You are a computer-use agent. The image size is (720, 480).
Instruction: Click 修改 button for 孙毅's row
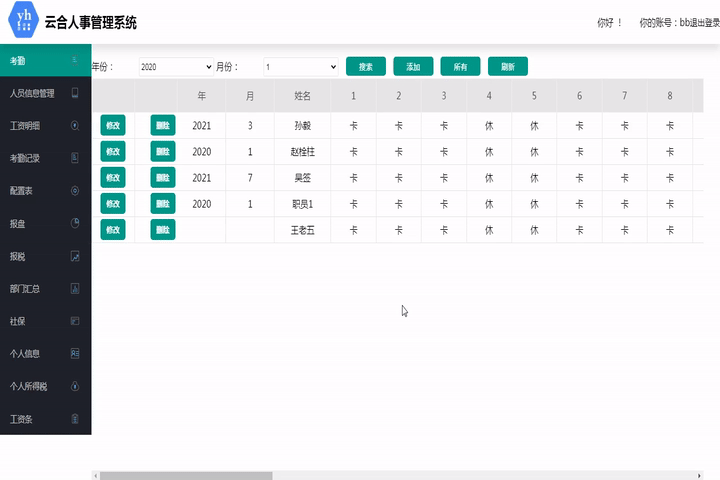(x=113, y=126)
